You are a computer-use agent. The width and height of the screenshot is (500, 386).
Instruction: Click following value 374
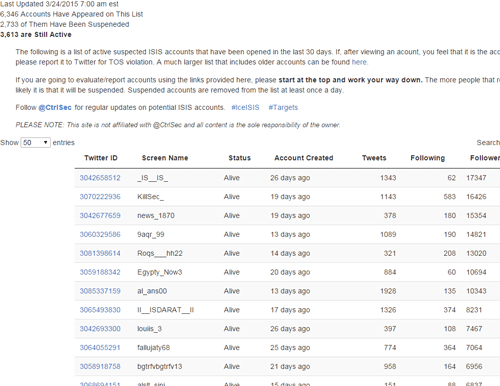[449, 310]
